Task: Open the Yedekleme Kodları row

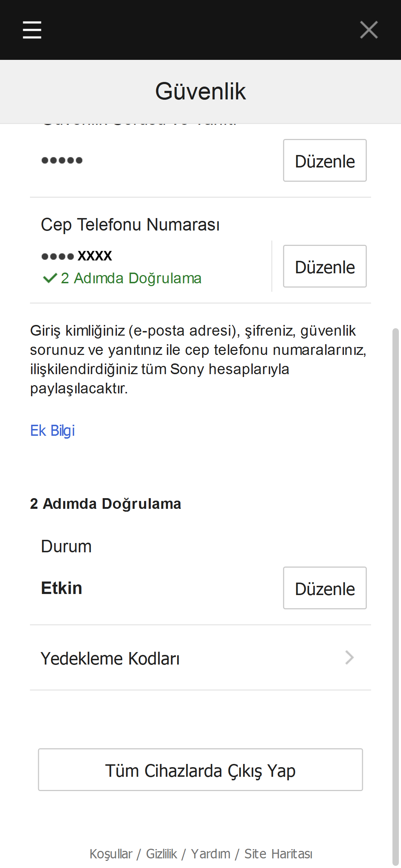Action: tap(110, 658)
